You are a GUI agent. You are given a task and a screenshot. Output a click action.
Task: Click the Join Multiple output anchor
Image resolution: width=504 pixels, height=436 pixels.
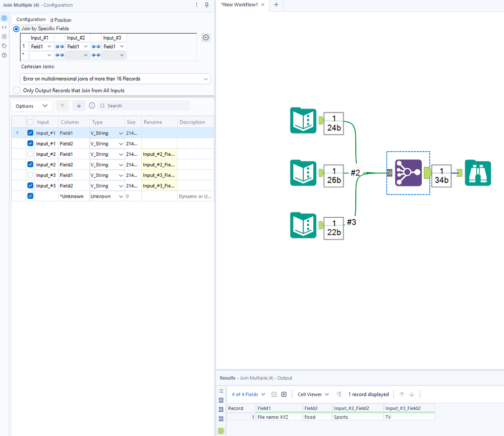[427, 173]
